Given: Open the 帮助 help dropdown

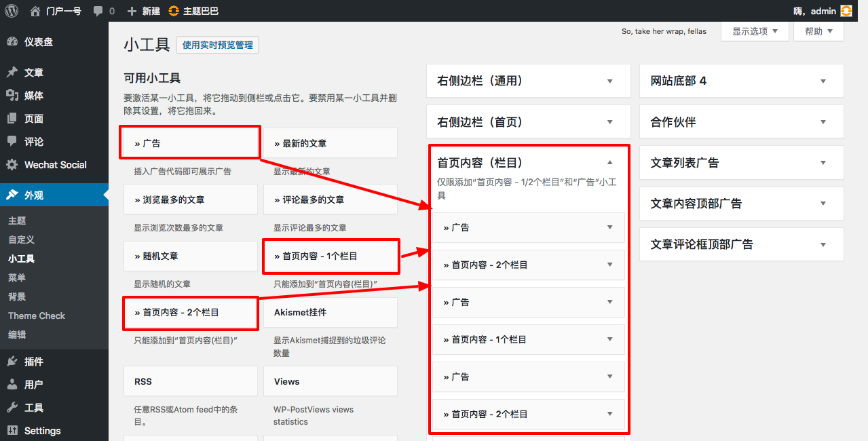Looking at the screenshot, I should coord(818,32).
